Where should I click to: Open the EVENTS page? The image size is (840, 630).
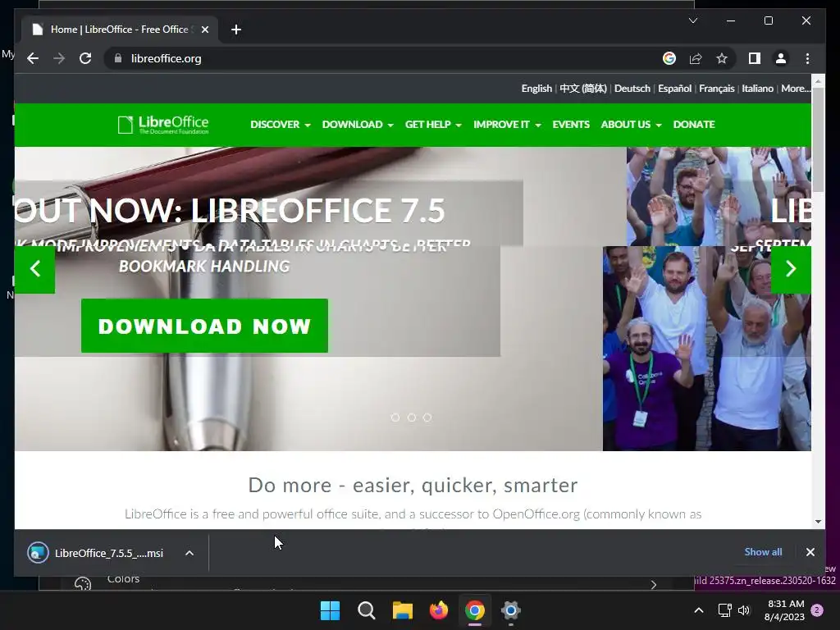(571, 125)
